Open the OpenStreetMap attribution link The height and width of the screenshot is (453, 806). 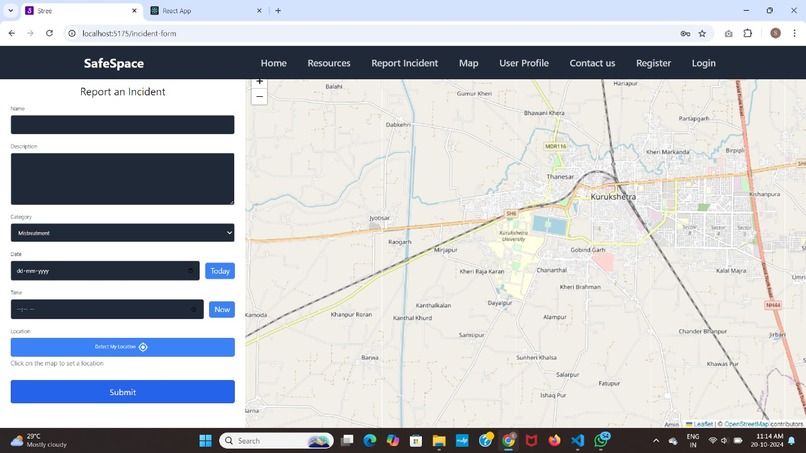(746, 424)
